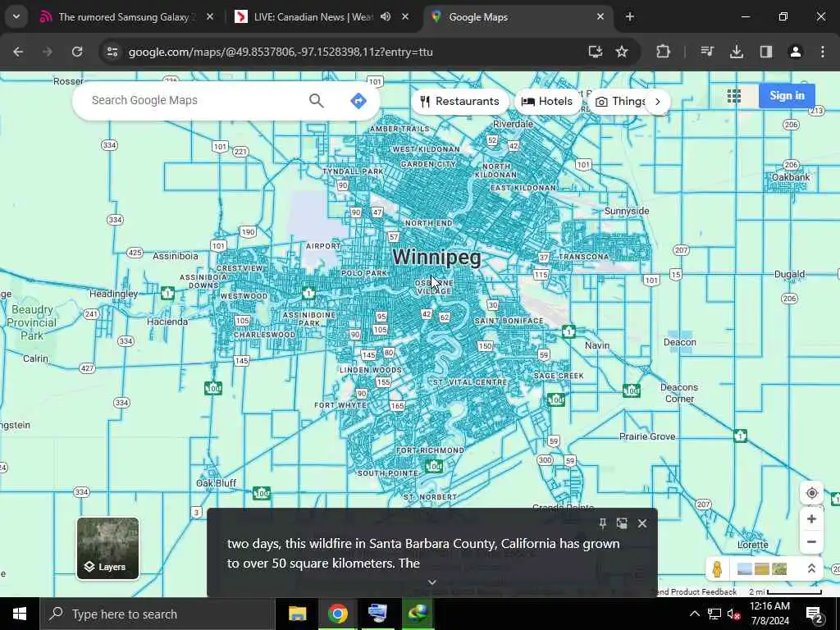Filter by Things to do chip
840x630 pixels.
click(x=619, y=101)
